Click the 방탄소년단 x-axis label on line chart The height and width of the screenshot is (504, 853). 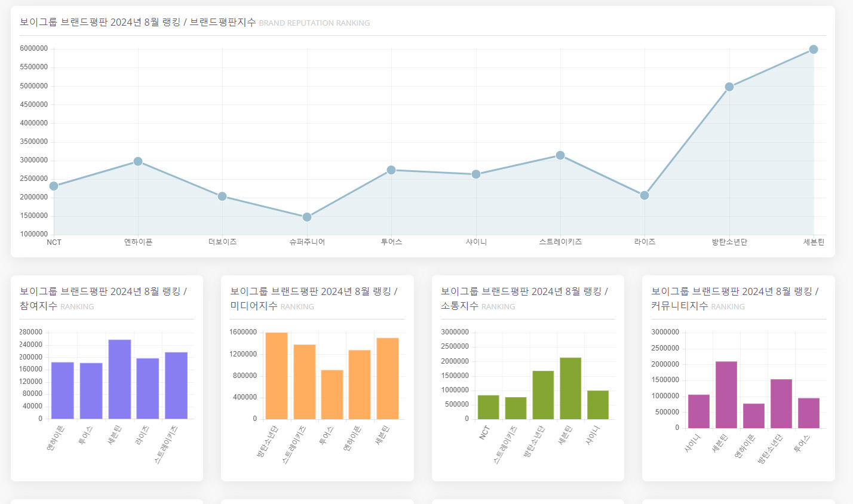[729, 242]
